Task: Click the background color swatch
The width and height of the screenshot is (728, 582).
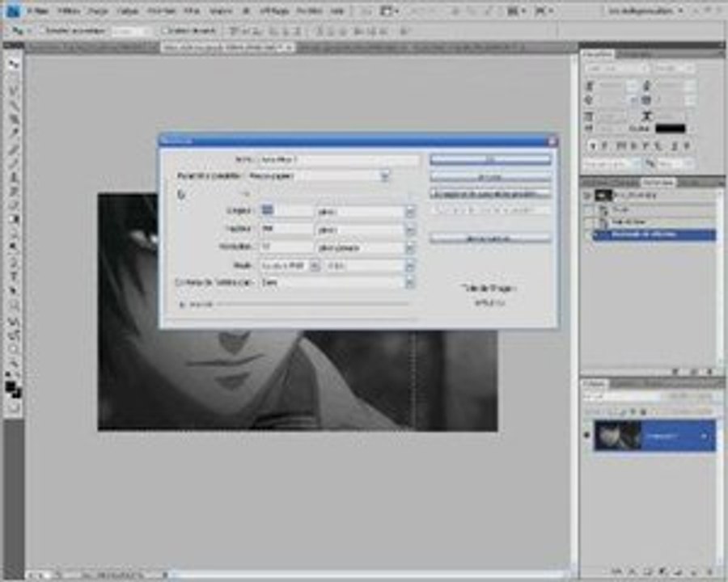Action: click(17, 393)
